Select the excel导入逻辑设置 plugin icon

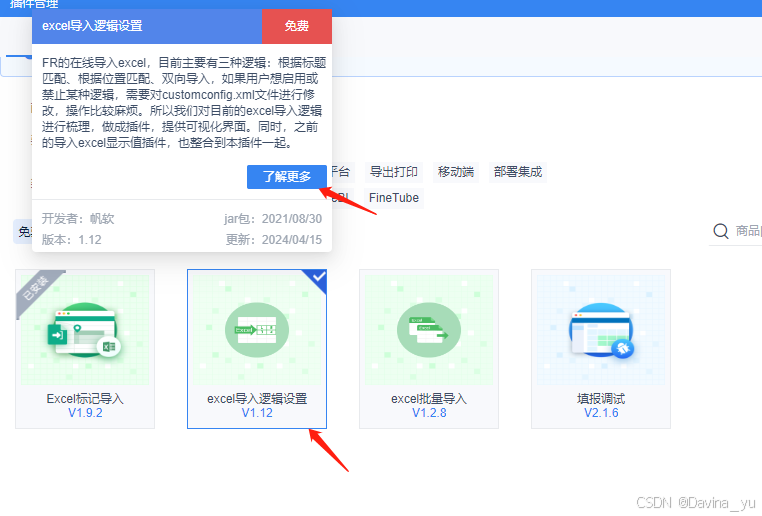click(257, 330)
